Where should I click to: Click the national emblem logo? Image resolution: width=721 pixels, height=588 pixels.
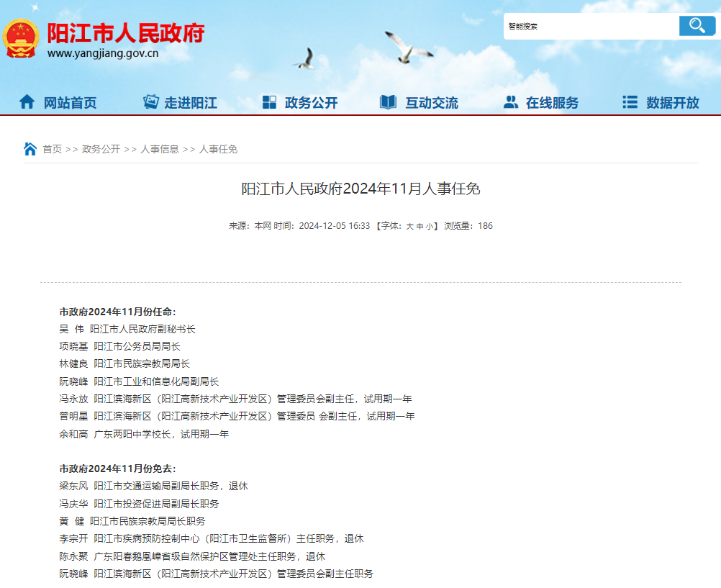click(20, 38)
